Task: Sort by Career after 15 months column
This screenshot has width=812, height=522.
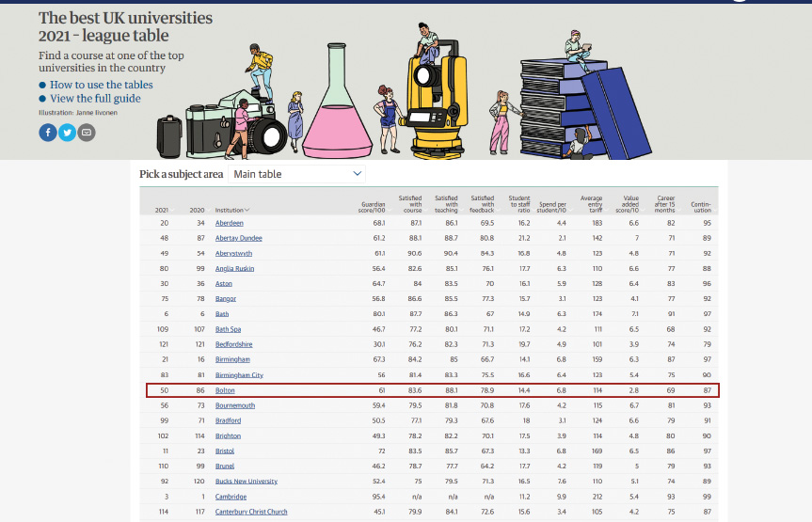Action: click(x=665, y=204)
